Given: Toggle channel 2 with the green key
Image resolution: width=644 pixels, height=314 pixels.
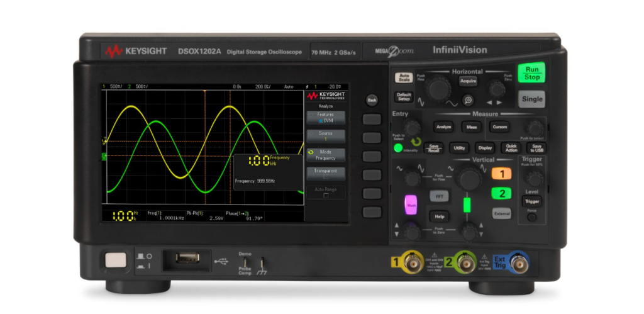Looking at the screenshot, I should pos(501,194).
